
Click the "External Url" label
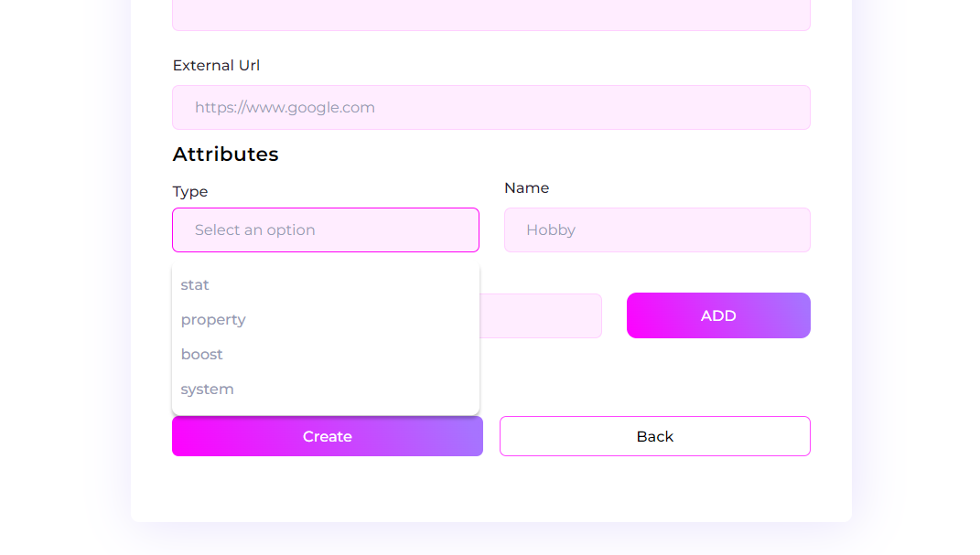coord(216,66)
